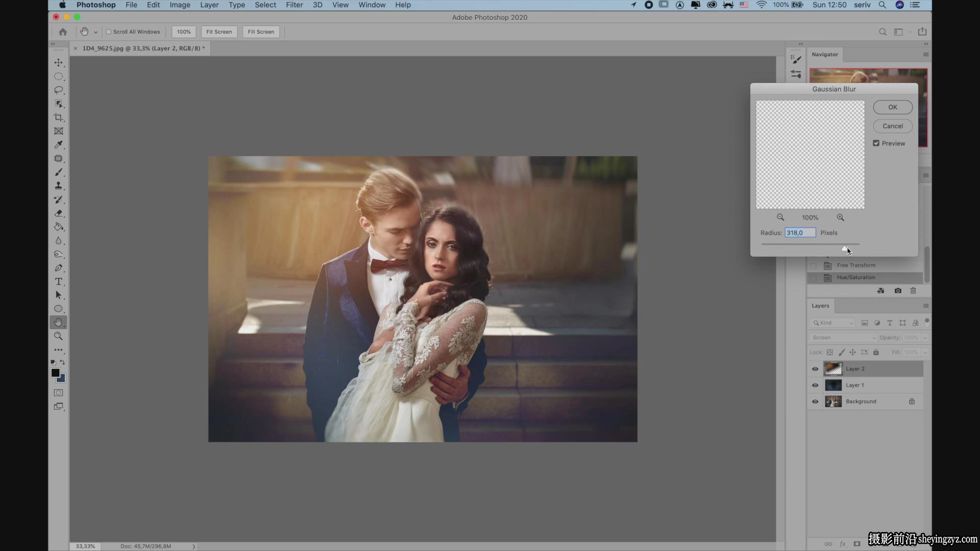Create a new snapshot in History panel
The width and height of the screenshot is (980, 551).
tap(898, 291)
